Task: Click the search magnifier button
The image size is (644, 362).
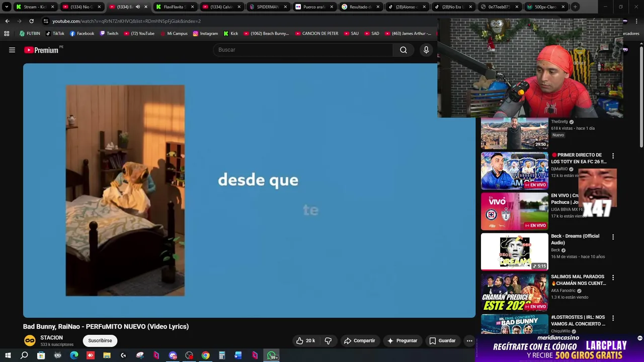Action: click(404, 50)
